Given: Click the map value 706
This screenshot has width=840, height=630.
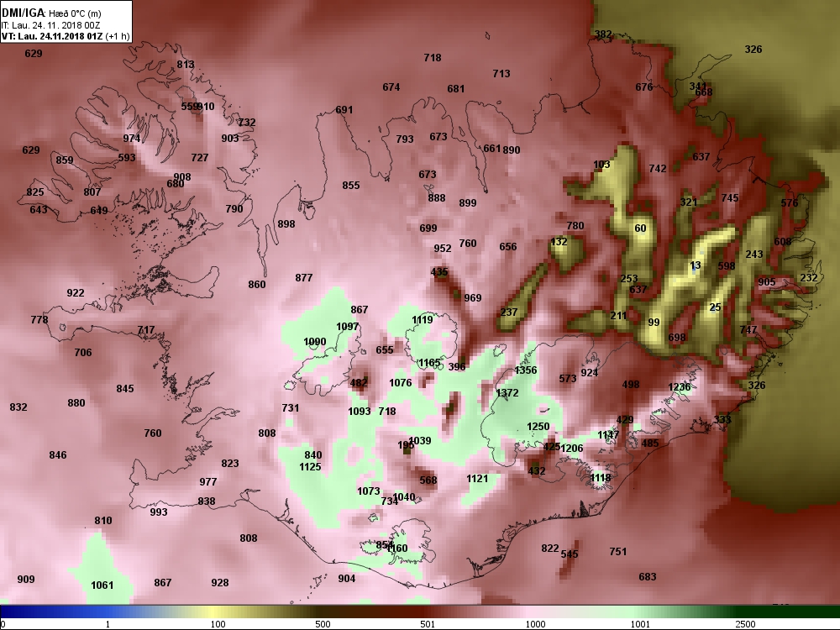Looking at the screenshot, I should click(83, 353).
